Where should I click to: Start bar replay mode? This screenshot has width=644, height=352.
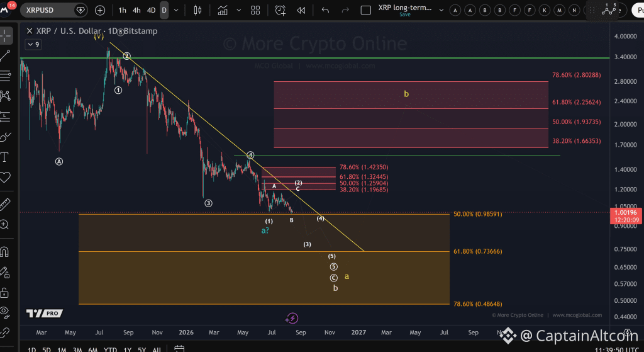point(301,10)
